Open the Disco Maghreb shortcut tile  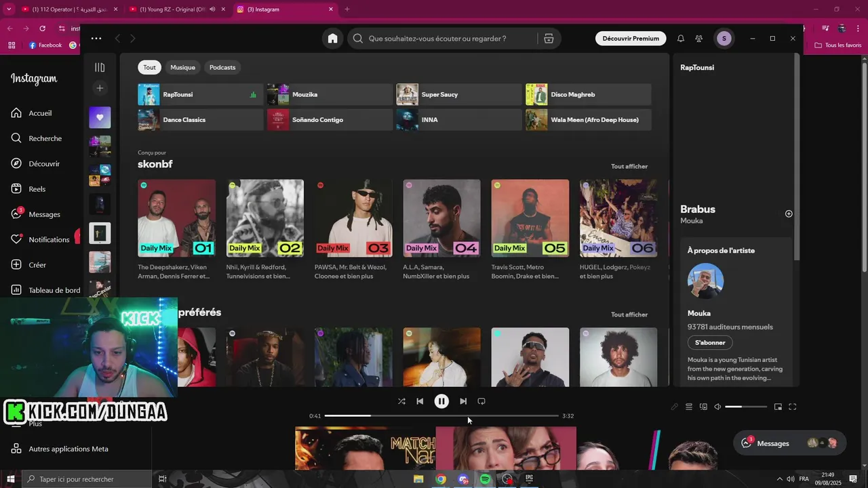pos(589,95)
